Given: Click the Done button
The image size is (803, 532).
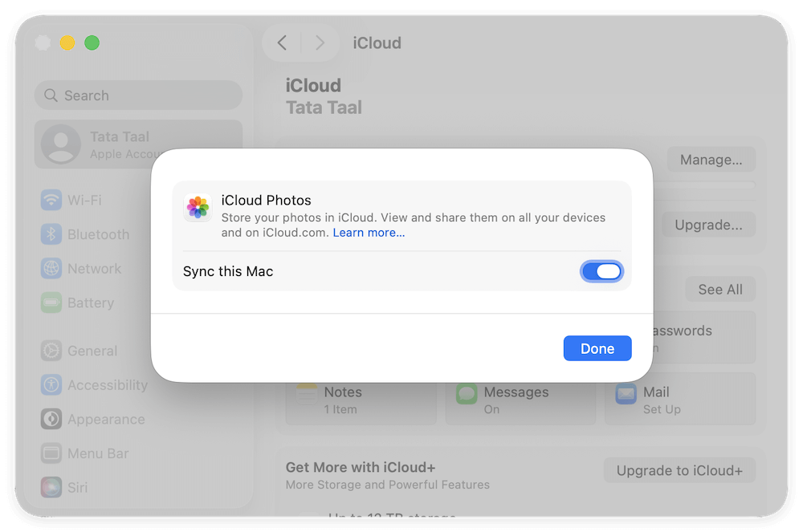Looking at the screenshot, I should [597, 348].
